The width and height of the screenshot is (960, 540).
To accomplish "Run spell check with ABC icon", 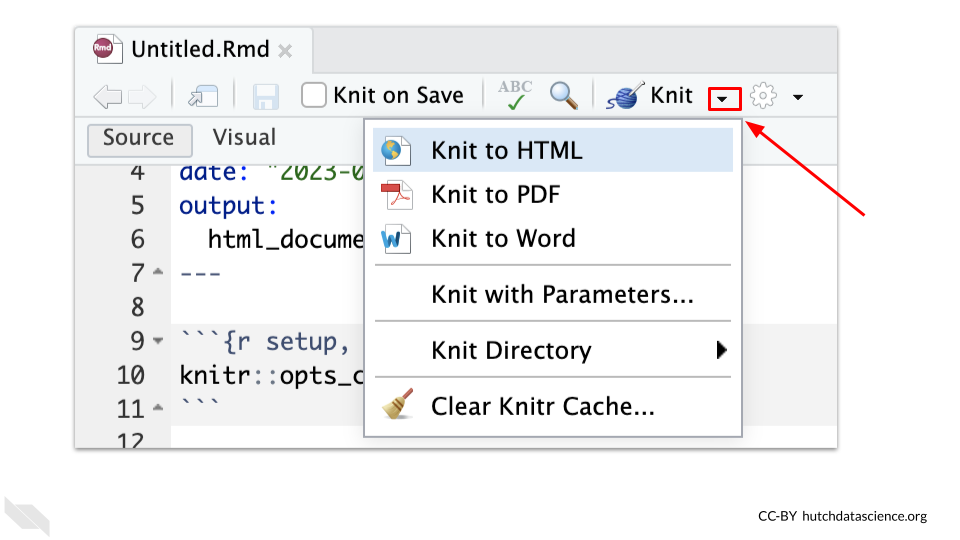I will (x=515, y=95).
